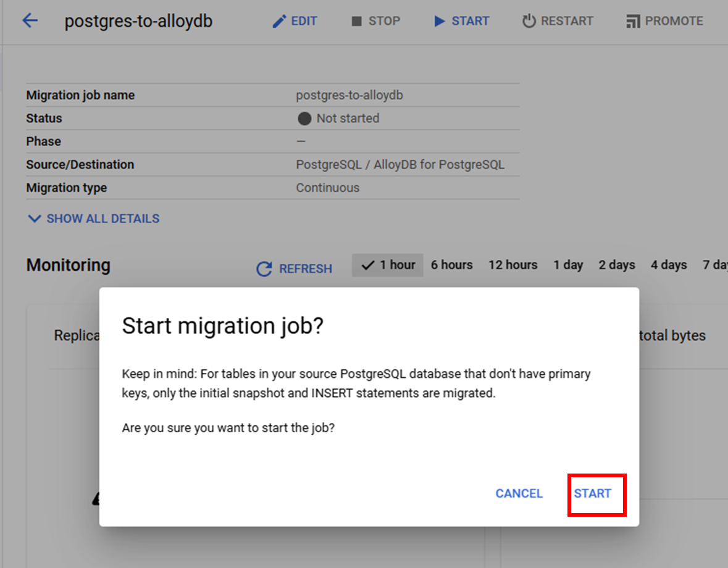The image size is (728, 568).
Task: Select the 12 hours time range
Action: [x=513, y=265]
